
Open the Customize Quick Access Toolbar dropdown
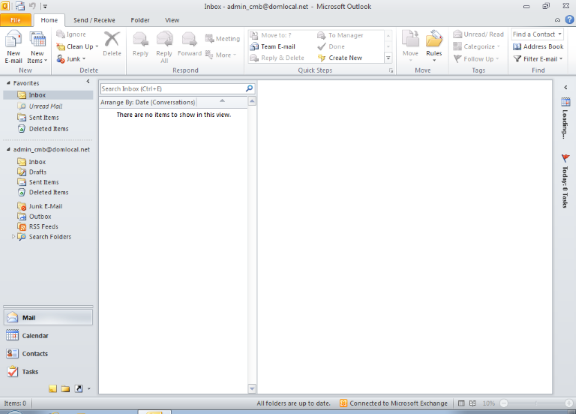coord(45,6)
